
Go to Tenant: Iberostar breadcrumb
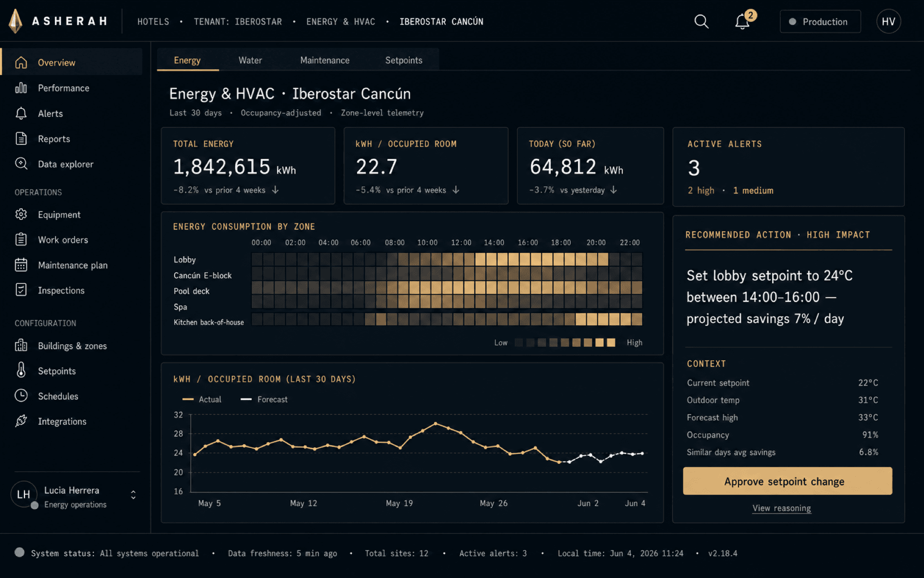point(238,22)
